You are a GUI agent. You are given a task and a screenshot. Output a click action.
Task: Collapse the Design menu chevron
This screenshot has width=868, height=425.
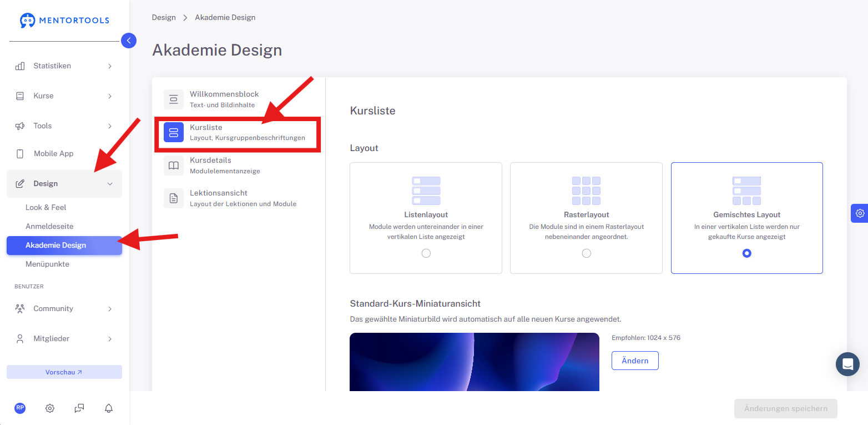click(x=110, y=184)
